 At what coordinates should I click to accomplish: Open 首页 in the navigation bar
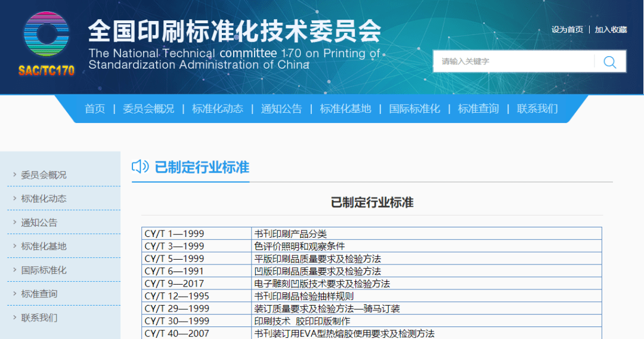(95, 109)
